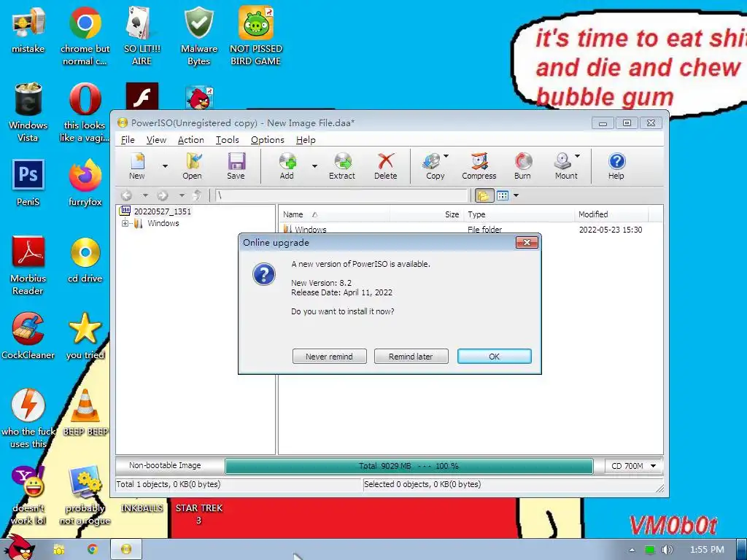Screen dimensions: 747x560
Task: Click the New image toolbar icon
Action: point(137,166)
